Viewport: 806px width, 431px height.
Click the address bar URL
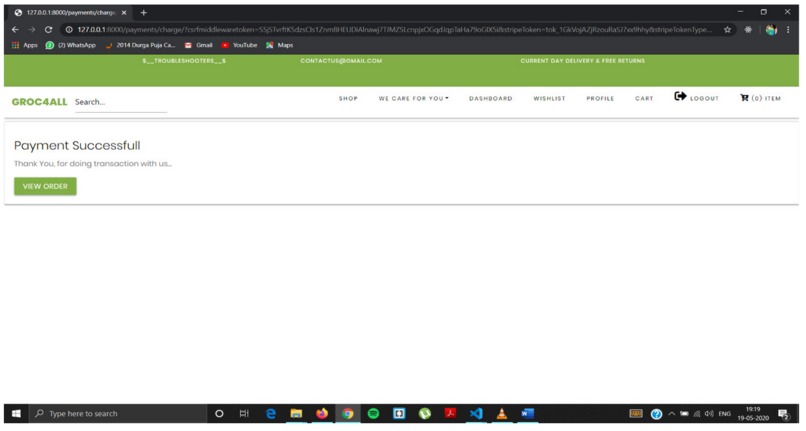click(395, 30)
